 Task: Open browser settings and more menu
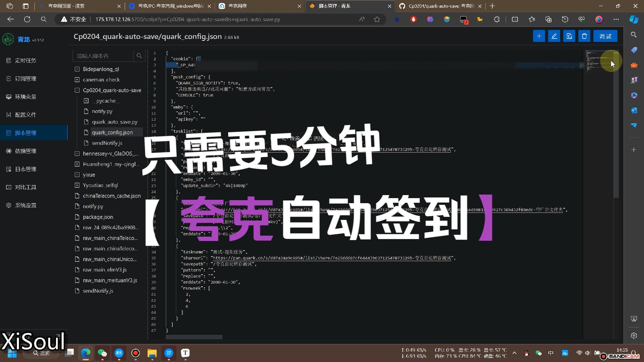[616, 19]
